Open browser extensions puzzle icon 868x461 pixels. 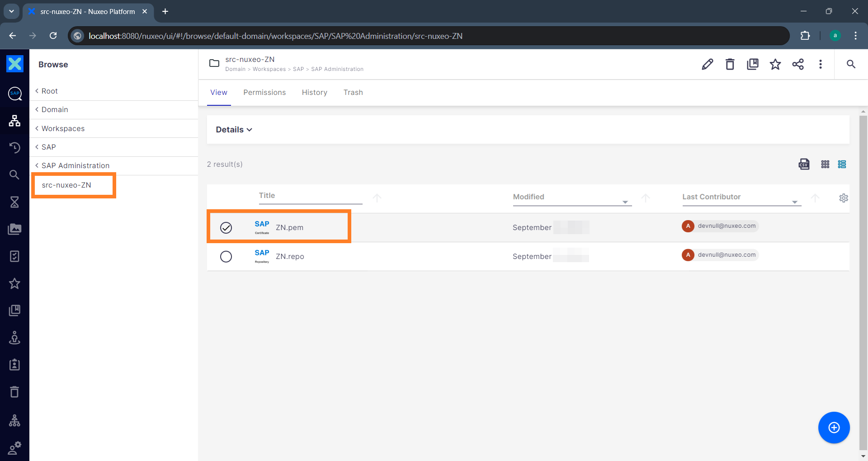[x=805, y=36]
